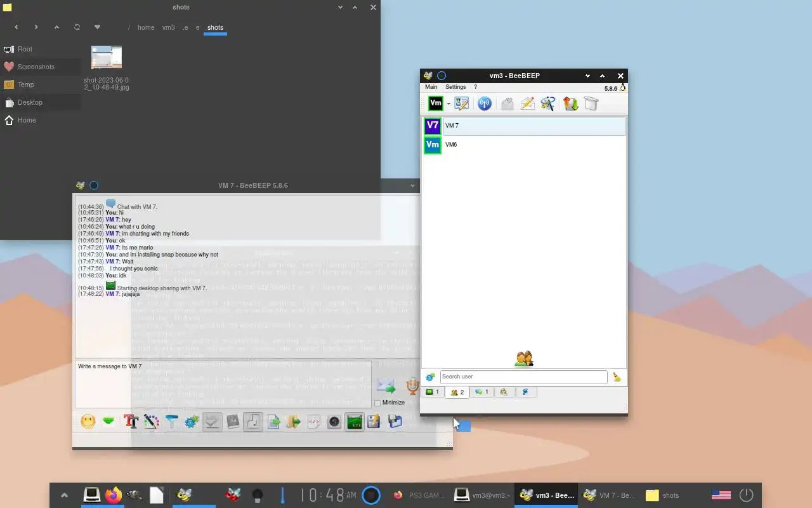
Task: Click the camera screenshot icon in the chat toolbar
Action: click(x=334, y=422)
